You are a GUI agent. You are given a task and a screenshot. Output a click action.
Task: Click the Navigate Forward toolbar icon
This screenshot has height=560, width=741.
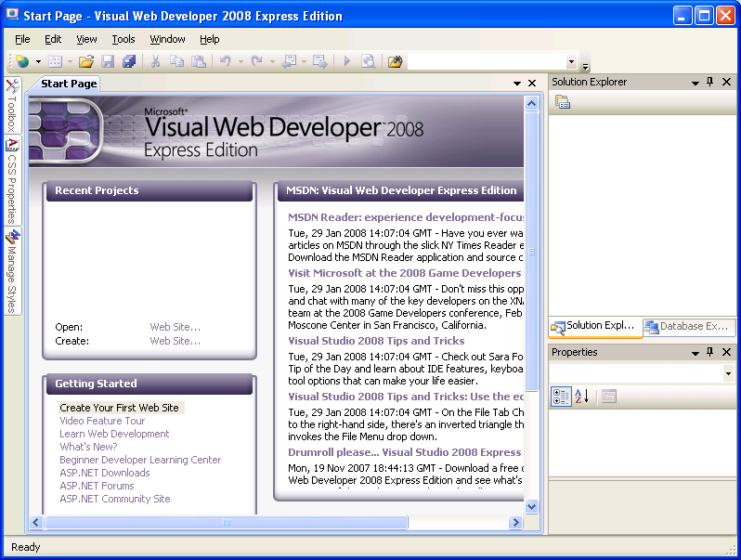(320, 61)
